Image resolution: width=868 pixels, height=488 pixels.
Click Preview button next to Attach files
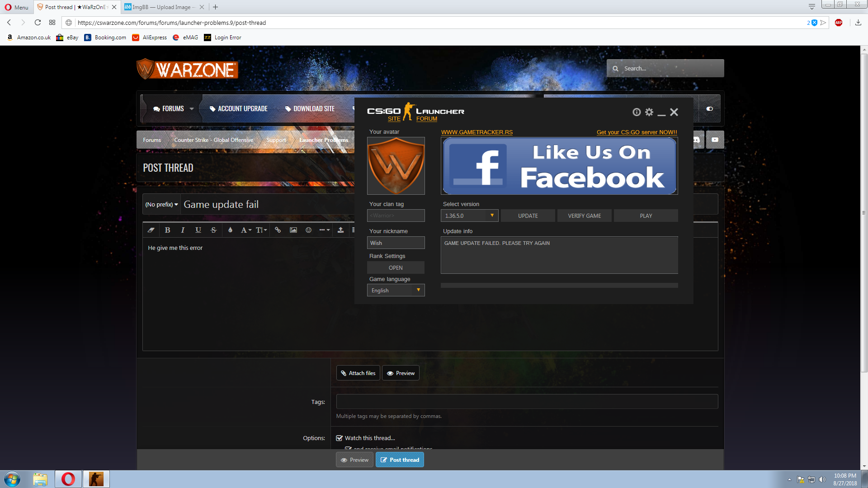click(x=401, y=373)
